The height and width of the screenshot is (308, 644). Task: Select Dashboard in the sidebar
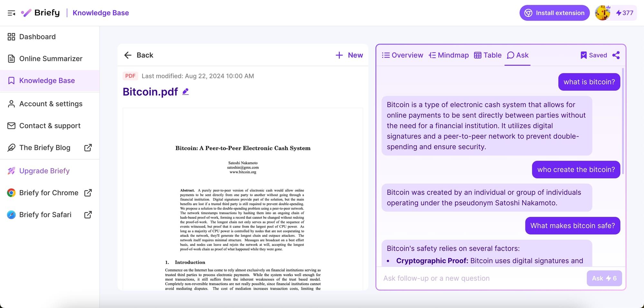37,37
